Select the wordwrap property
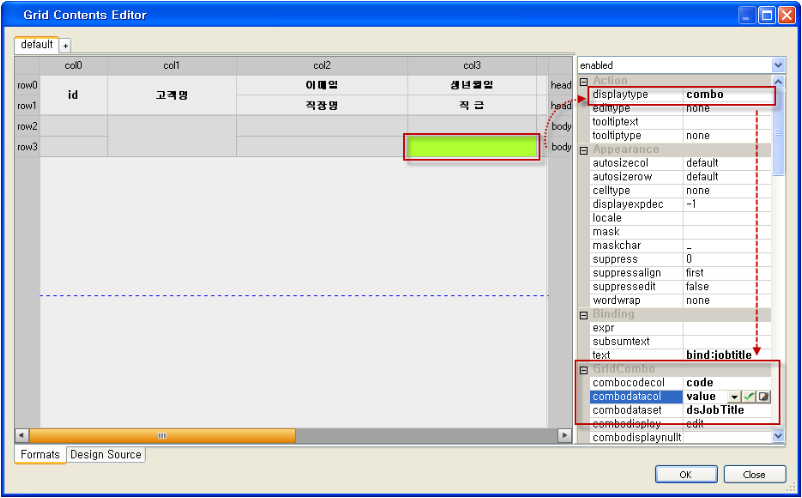The height and width of the screenshot is (498, 802). (x=680, y=301)
